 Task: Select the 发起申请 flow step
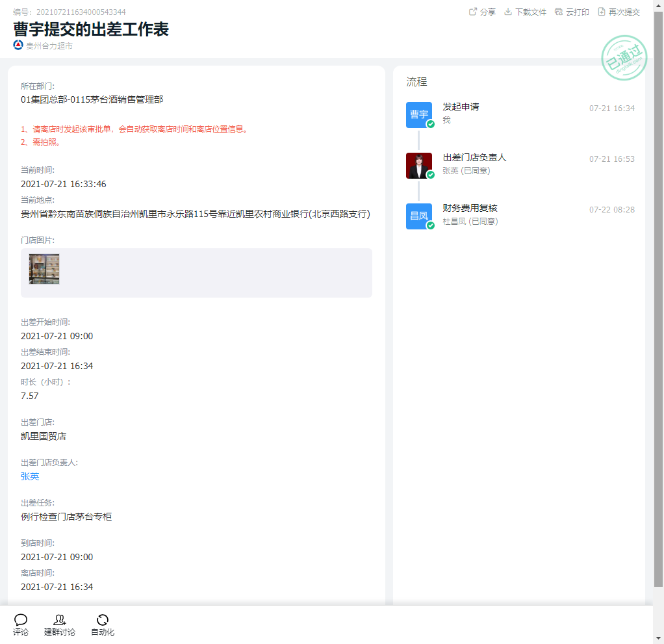coord(461,107)
